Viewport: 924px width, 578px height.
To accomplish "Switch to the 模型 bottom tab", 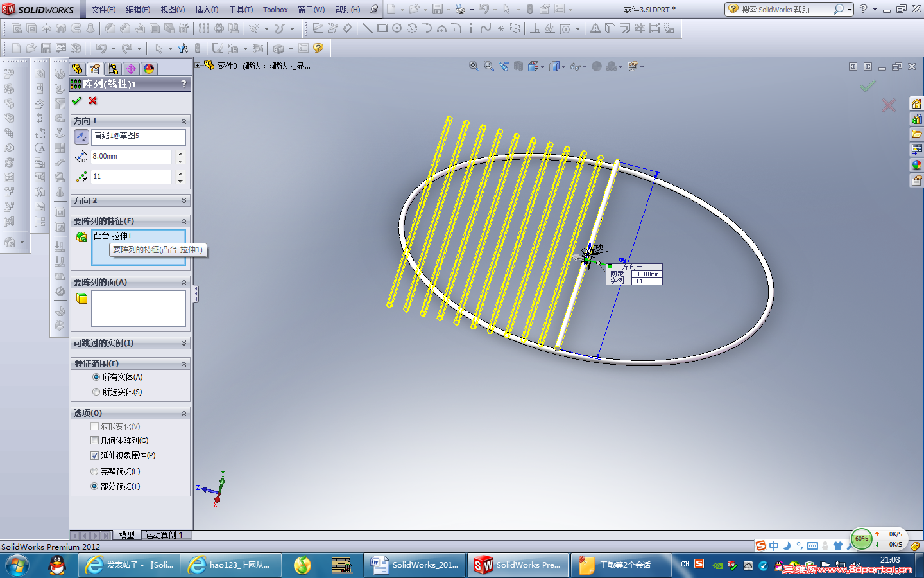I will (127, 535).
